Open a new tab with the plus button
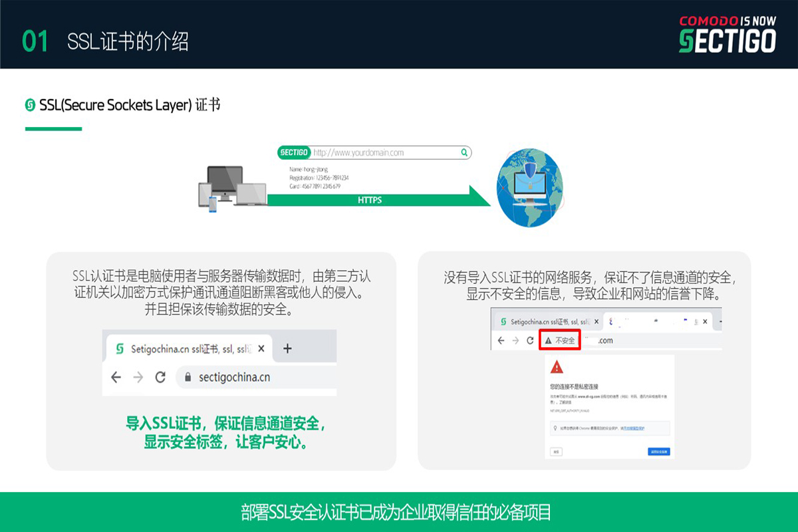Image resolution: width=798 pixels, height=532 pixels. click(287, 348)
